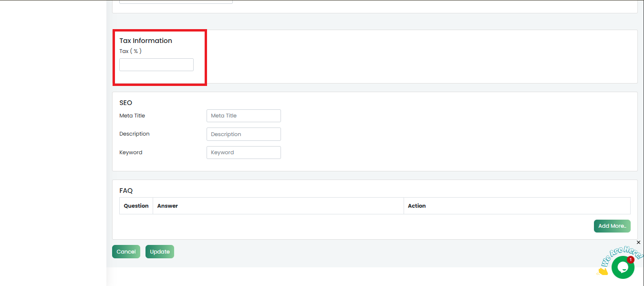This screenshot has width=644, height=286.
Task: Click into the Meta Title text box
Action: [x=243, y=116]
